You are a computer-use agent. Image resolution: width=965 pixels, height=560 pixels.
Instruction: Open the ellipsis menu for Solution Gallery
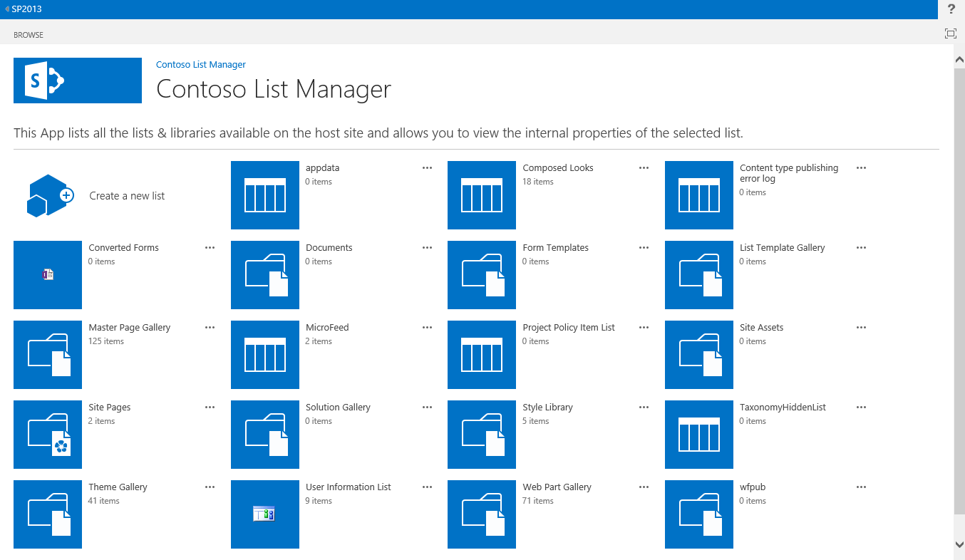click(427, 408)
